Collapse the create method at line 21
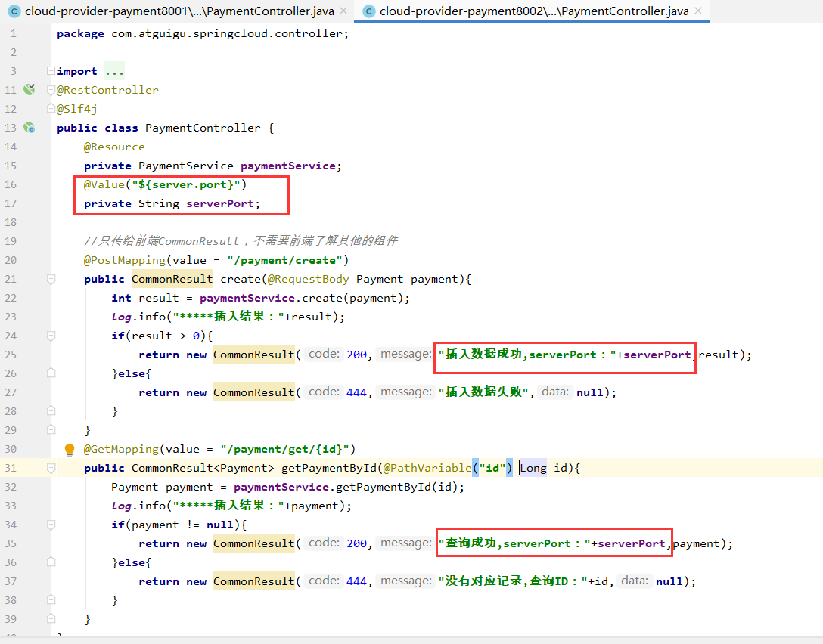This screenshot has width=823, height=644. click(x=51, y=279)
